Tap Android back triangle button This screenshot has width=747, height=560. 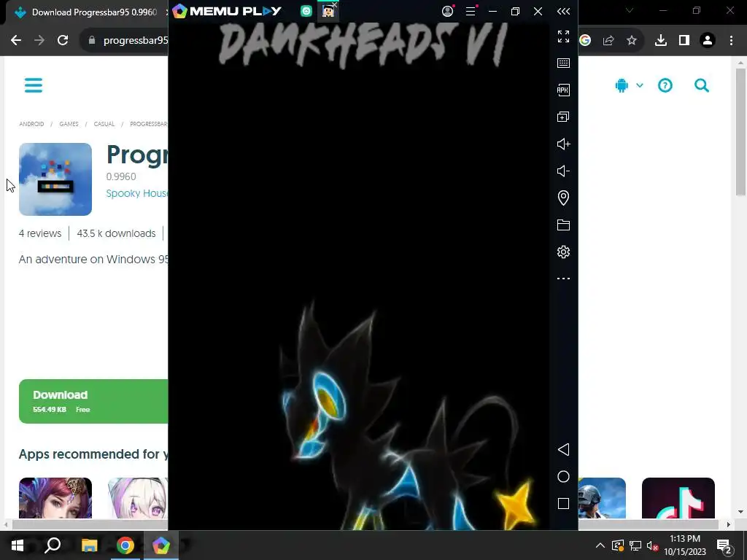click(x=563, y=449)
